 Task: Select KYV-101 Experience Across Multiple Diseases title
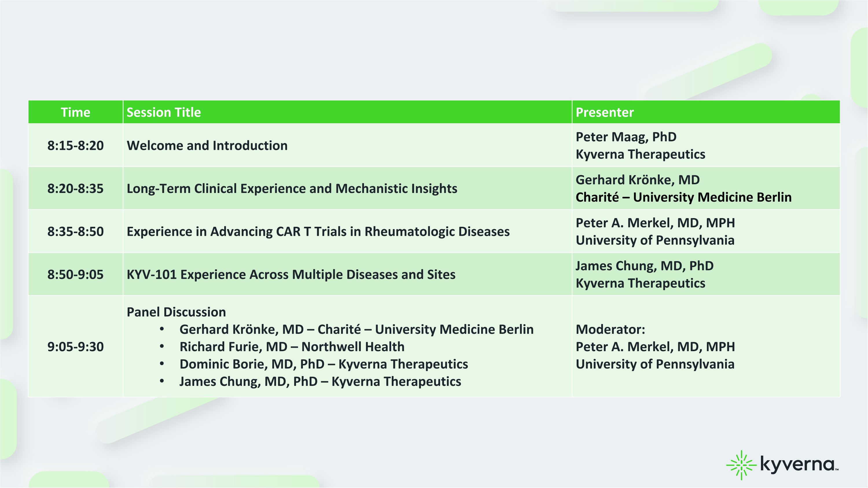point(291,275)
